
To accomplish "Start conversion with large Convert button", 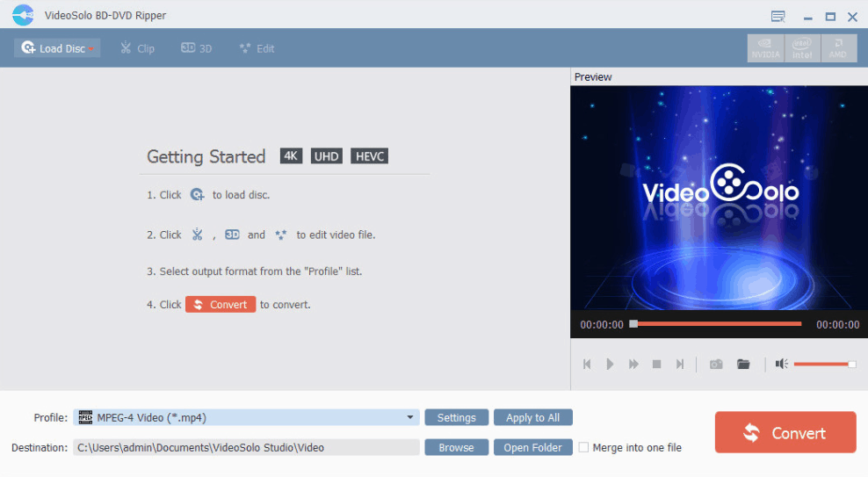I will point(785,432).
